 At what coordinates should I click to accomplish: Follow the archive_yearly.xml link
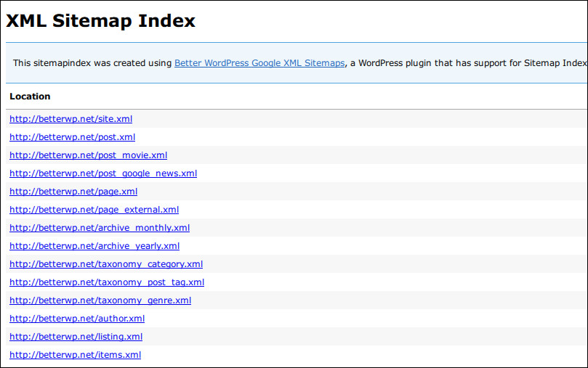click(x=94, y=246)
